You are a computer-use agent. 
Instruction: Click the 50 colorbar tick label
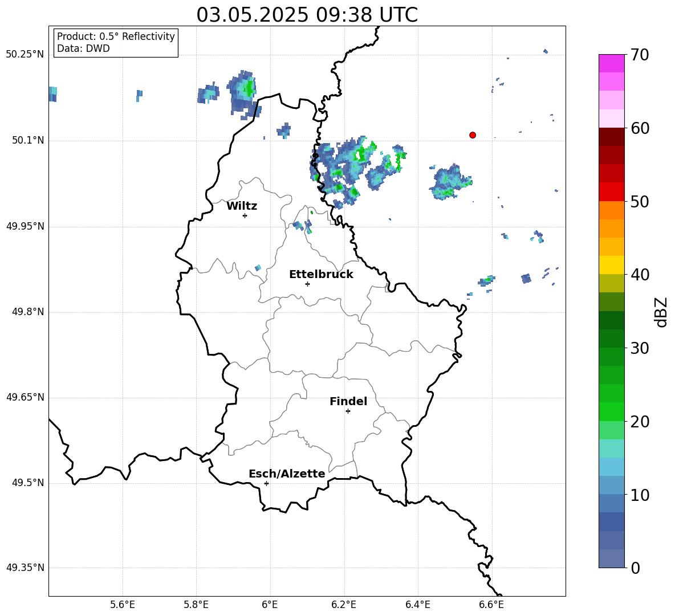point(640,201)
